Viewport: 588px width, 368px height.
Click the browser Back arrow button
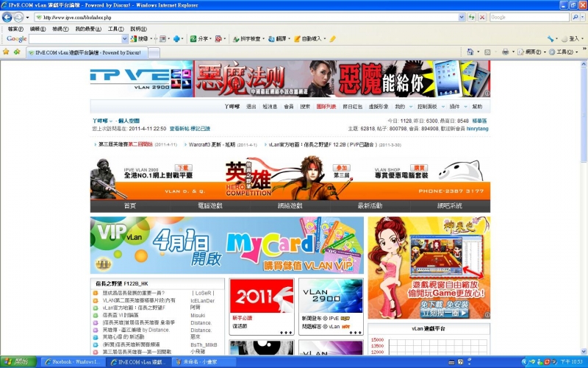(7, 17)
